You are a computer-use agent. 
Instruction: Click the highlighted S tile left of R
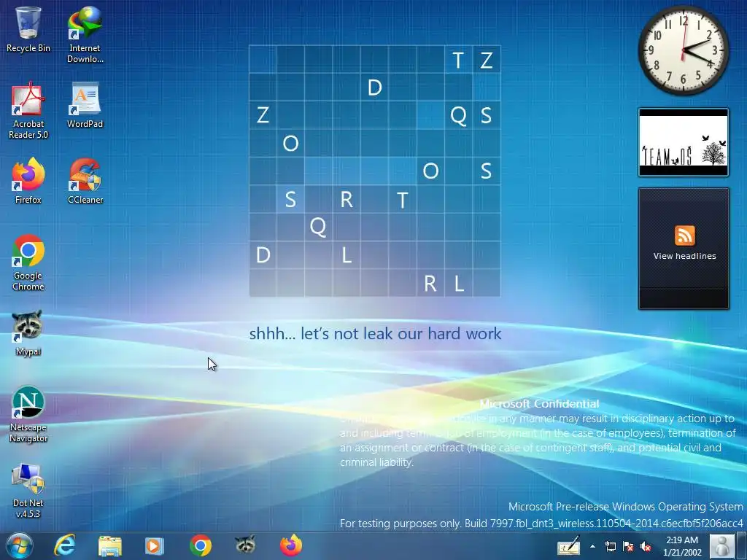click(x=290, y=199)
